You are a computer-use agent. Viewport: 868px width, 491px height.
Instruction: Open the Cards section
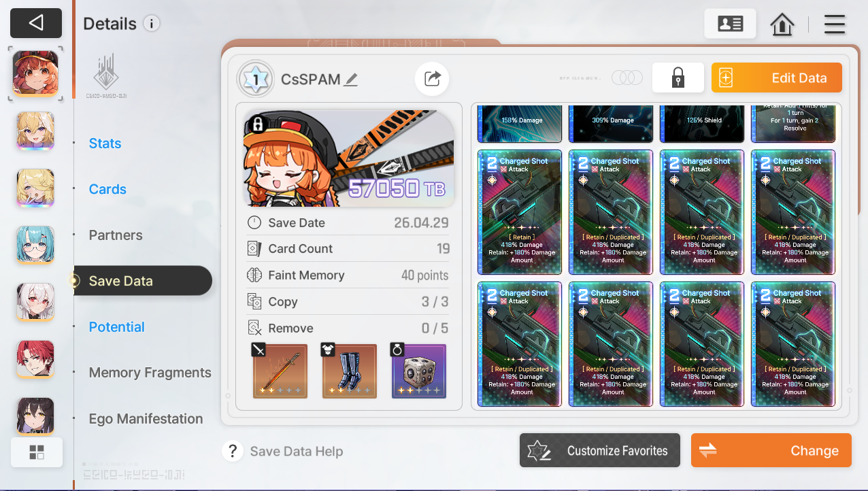tap(107, 189)
